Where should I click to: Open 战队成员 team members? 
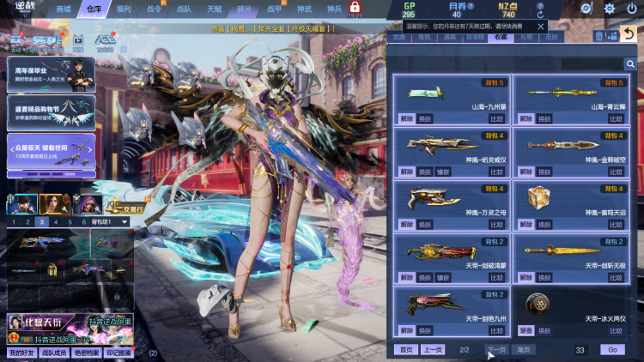[x=54, y=353]
